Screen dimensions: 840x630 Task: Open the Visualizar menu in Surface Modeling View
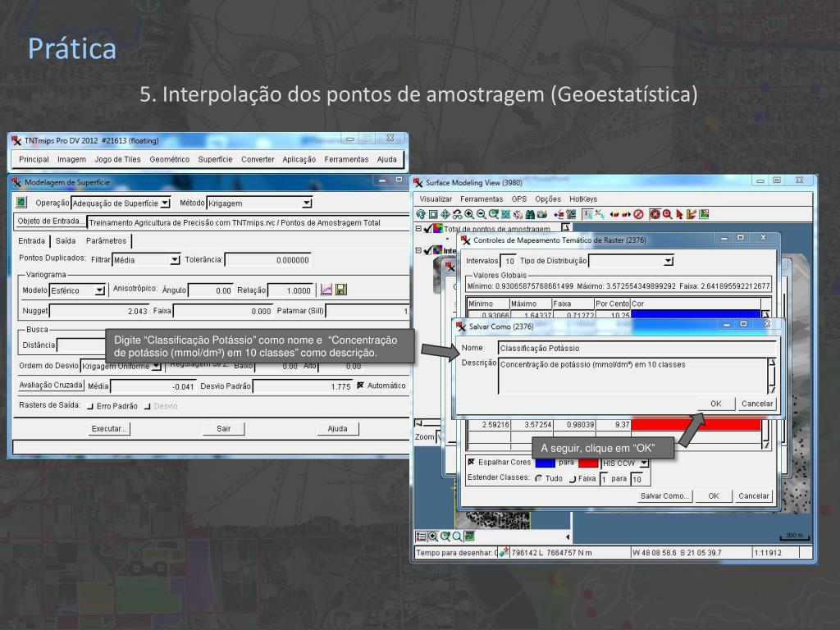coord(436,199)
